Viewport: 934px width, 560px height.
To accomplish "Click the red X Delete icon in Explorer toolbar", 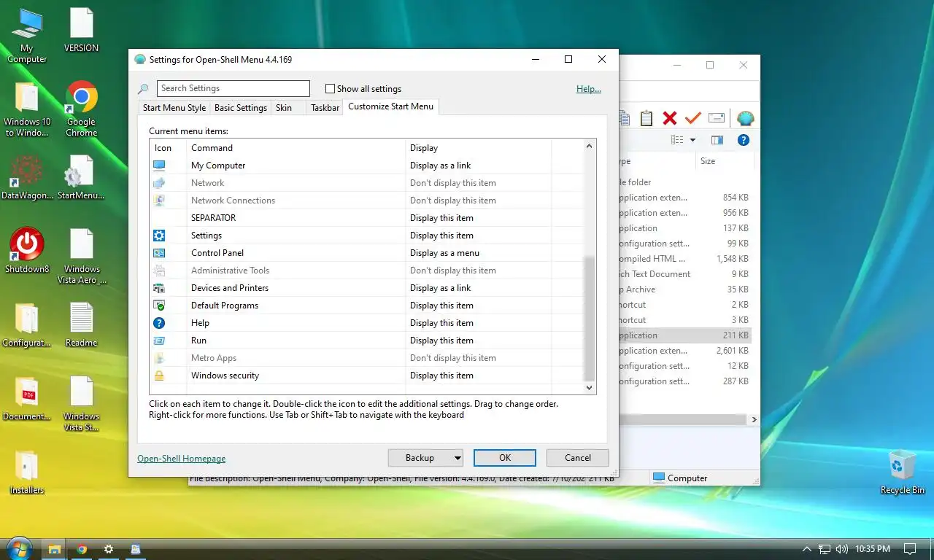I will coord(670,118).
